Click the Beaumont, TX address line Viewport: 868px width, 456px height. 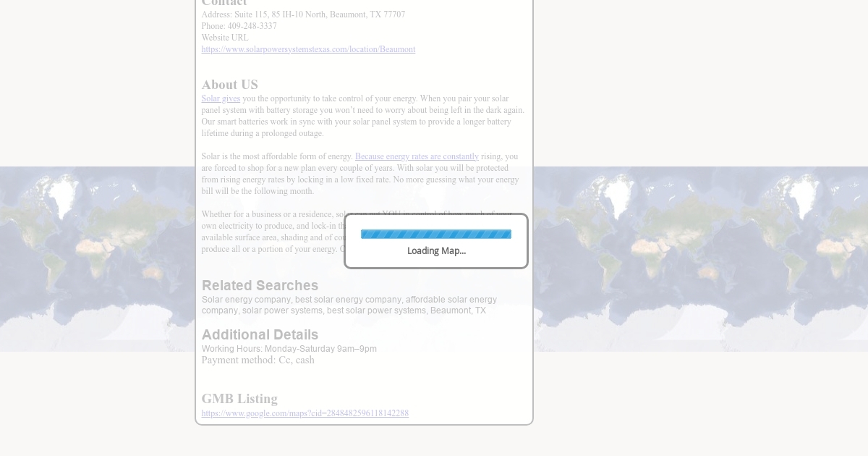303,14
